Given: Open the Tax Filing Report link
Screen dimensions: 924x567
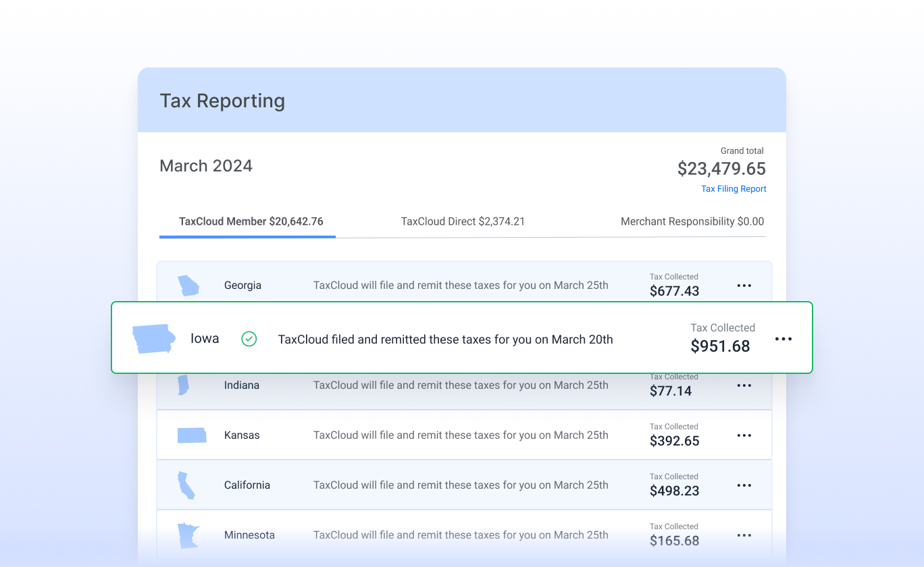Looking at the screenshot, I should point(734,189).
